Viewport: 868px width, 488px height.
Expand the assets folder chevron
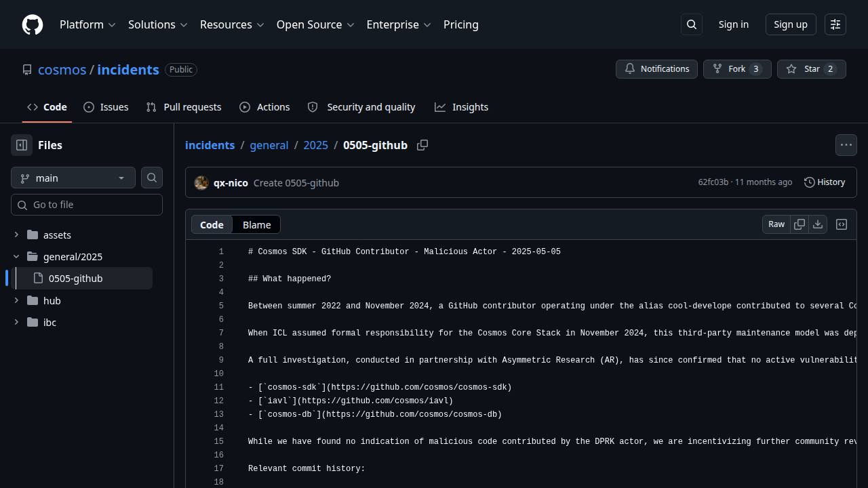[16, 235]
